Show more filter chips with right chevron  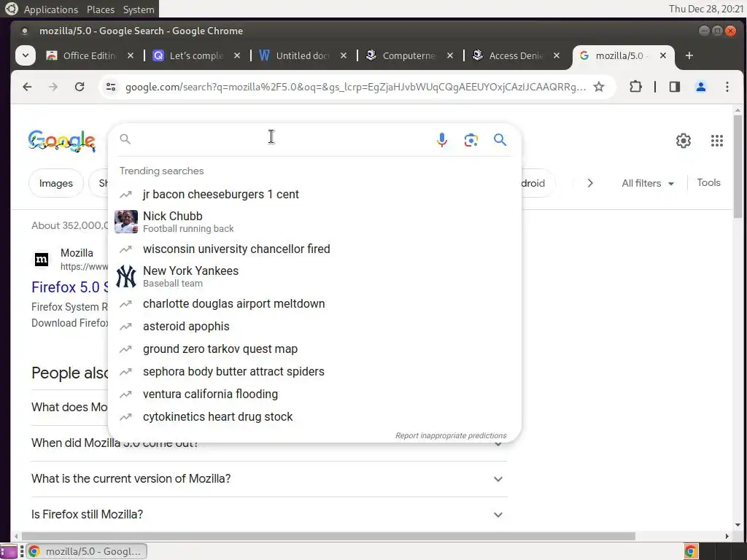(590, 183)
